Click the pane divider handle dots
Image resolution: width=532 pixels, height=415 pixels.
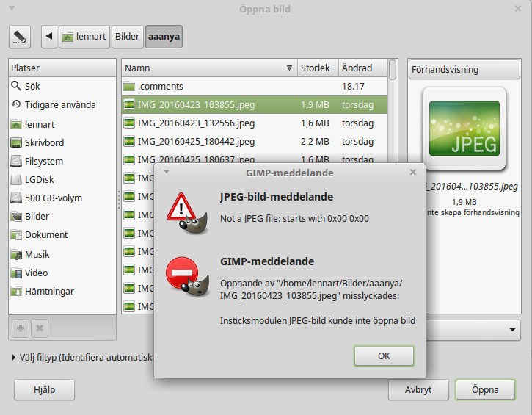[x=119, y=200]
